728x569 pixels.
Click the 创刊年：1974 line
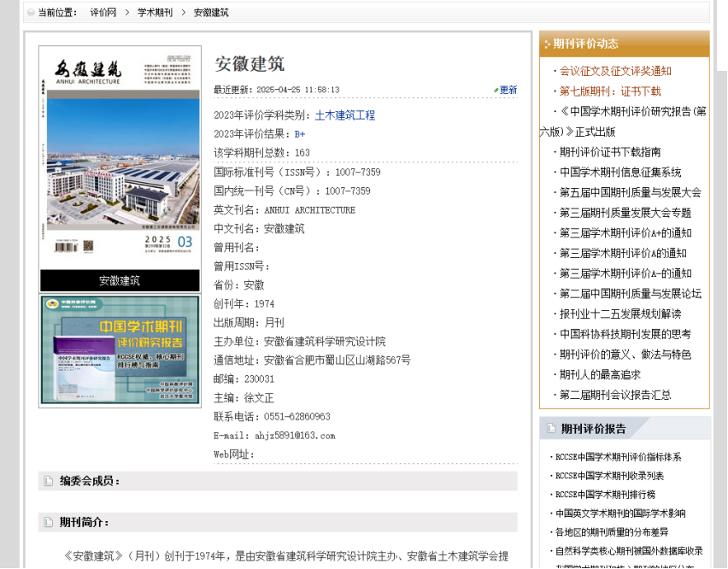click(244, 304)
